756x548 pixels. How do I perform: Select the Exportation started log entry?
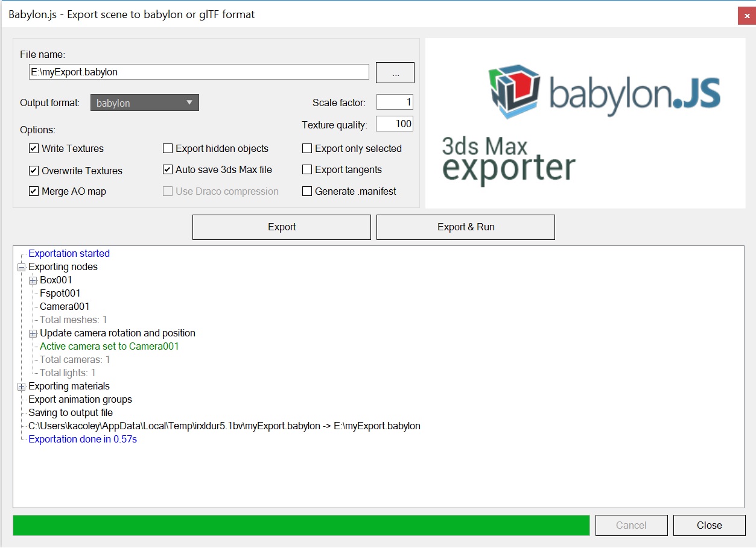point(69,253)
